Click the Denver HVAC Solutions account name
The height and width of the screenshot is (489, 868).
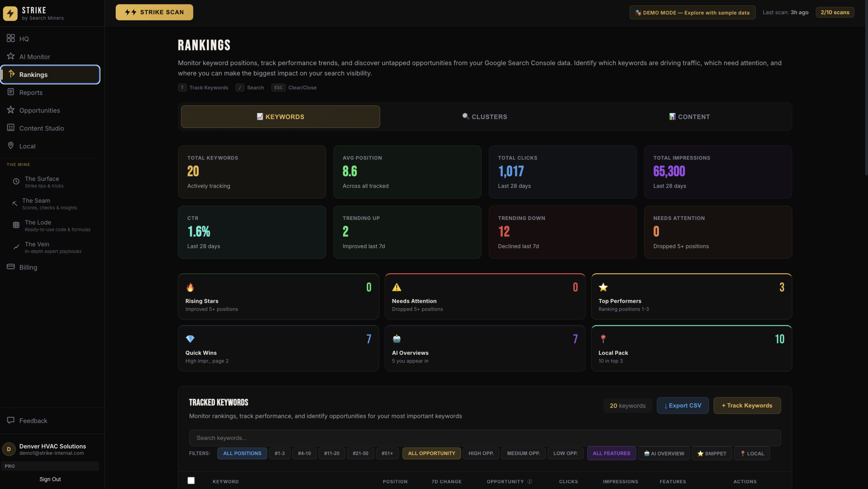pos(53,447)
